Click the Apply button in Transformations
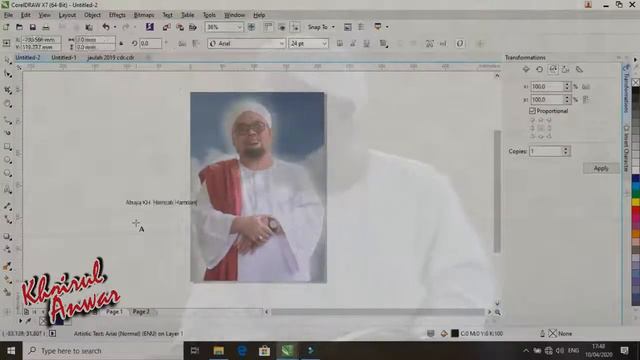 [601, 168]
